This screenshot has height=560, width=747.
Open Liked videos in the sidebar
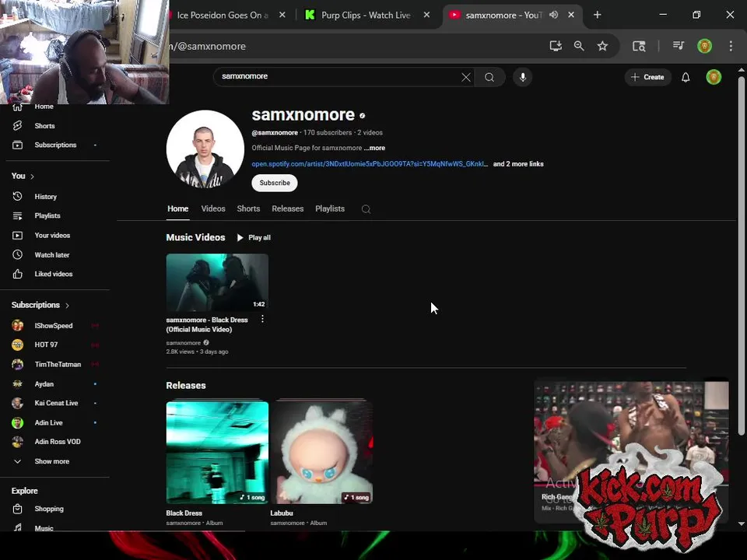54,274
